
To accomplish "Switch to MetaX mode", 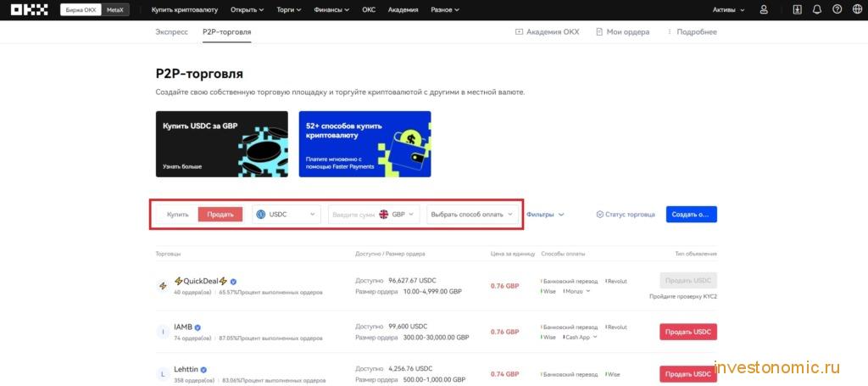I will pyautogui.click(x=115, y=10).
